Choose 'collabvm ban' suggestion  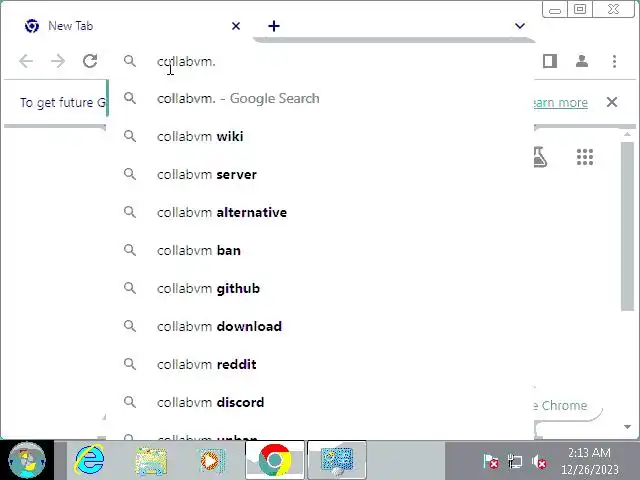(x=320, y=250)
